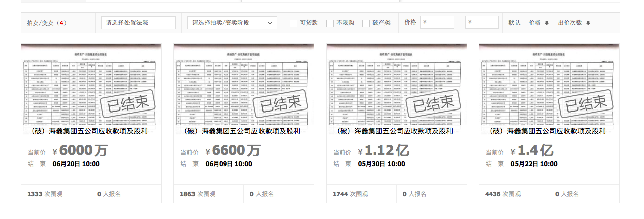Click the price ¥1.4亿

[532, 150]
